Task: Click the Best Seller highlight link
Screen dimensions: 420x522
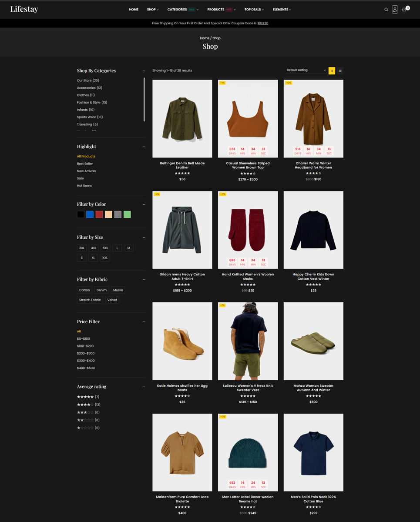Action: click(x=85, y=164)
